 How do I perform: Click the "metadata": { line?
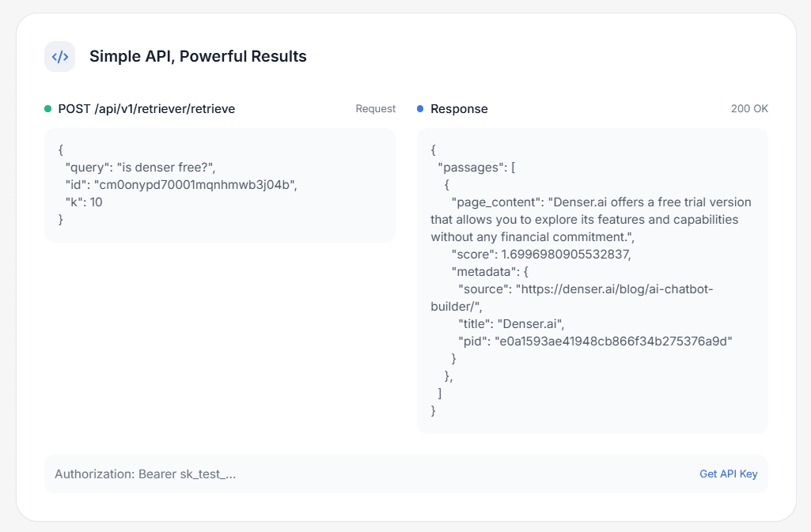tap(490, 272)
